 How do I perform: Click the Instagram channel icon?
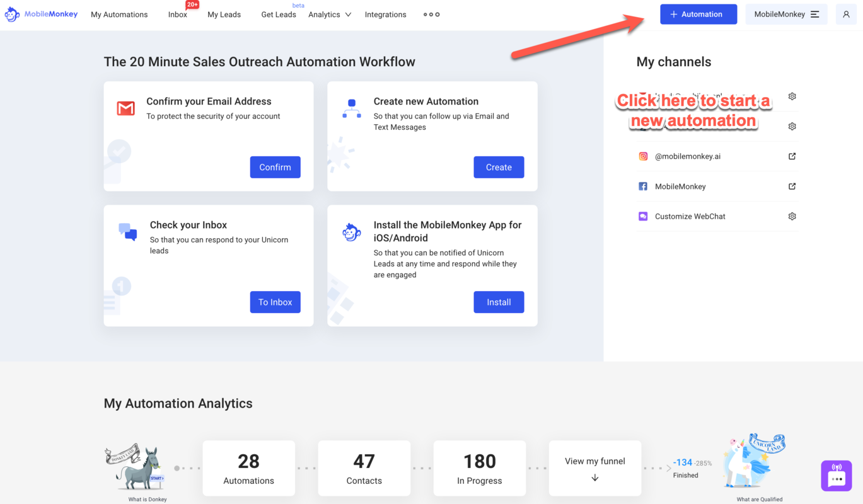tap(643, 156)
